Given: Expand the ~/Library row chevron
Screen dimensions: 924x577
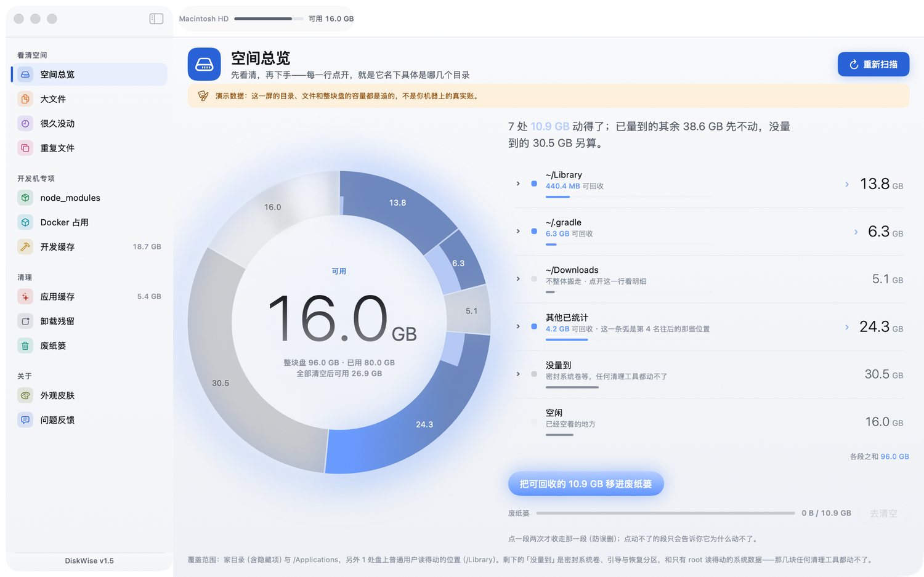Looking at the screenshot, I should click(518, 184).
